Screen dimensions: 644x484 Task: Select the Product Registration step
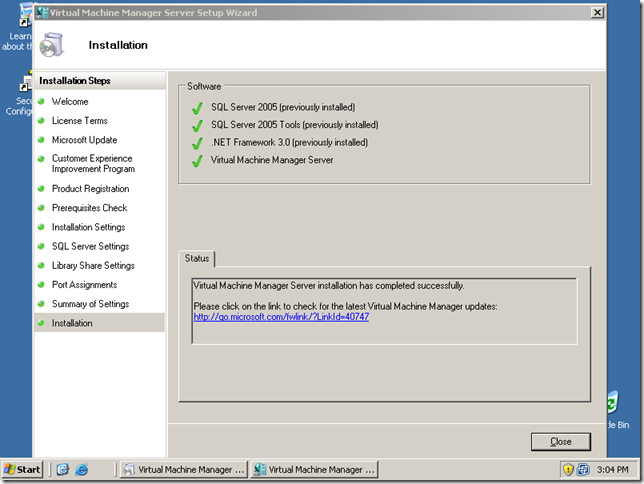tap(90, 189)
